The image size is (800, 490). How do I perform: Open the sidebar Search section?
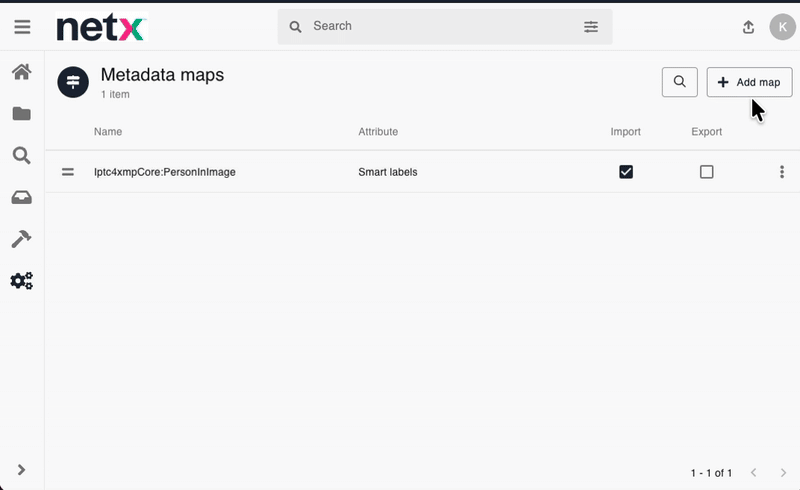21,155
